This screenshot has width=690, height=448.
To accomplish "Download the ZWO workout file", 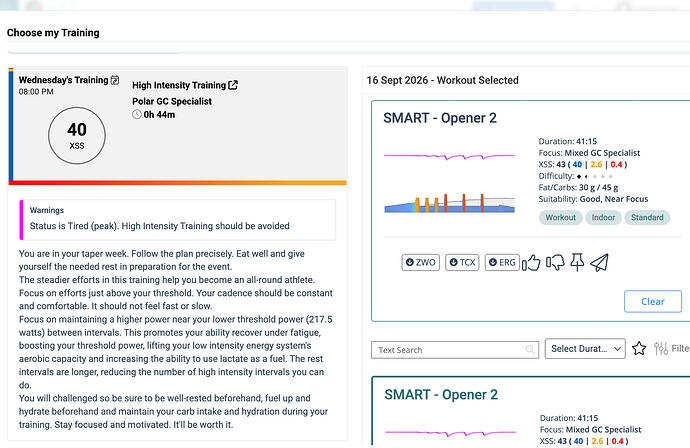I will 420,262.
